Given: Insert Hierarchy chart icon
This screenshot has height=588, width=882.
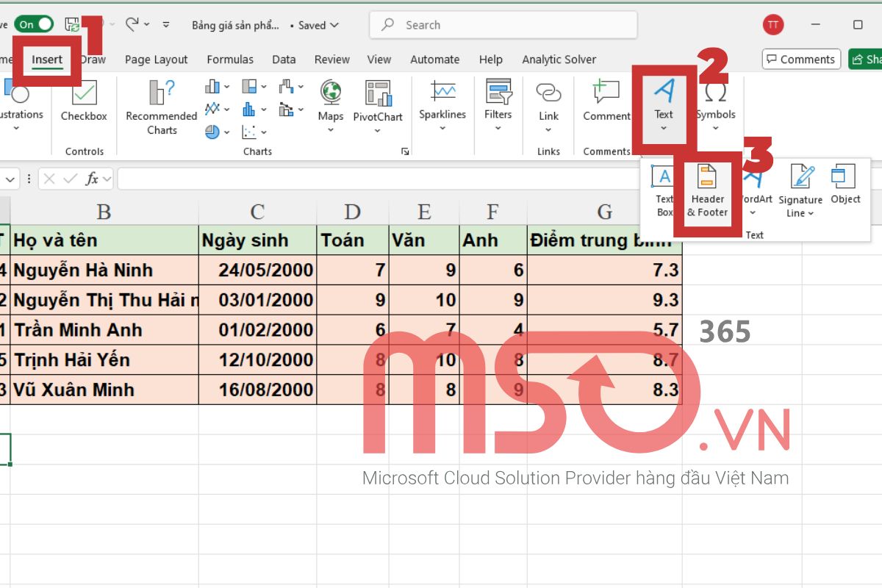Looking at the screenshot, I should pos(254,87).
